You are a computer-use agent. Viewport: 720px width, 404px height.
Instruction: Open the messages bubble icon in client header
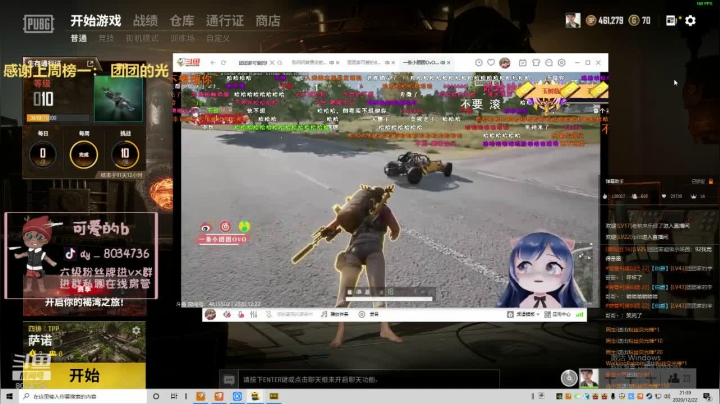[x=549, y=62]
